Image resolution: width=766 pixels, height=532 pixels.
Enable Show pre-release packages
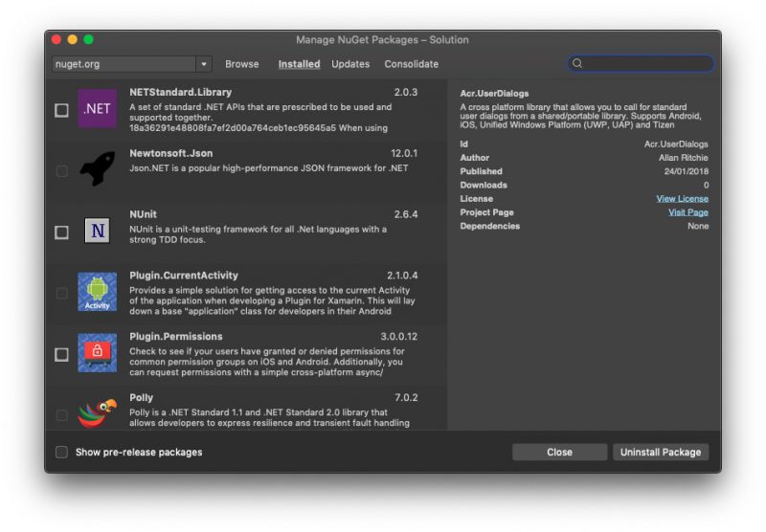[61, 453]
